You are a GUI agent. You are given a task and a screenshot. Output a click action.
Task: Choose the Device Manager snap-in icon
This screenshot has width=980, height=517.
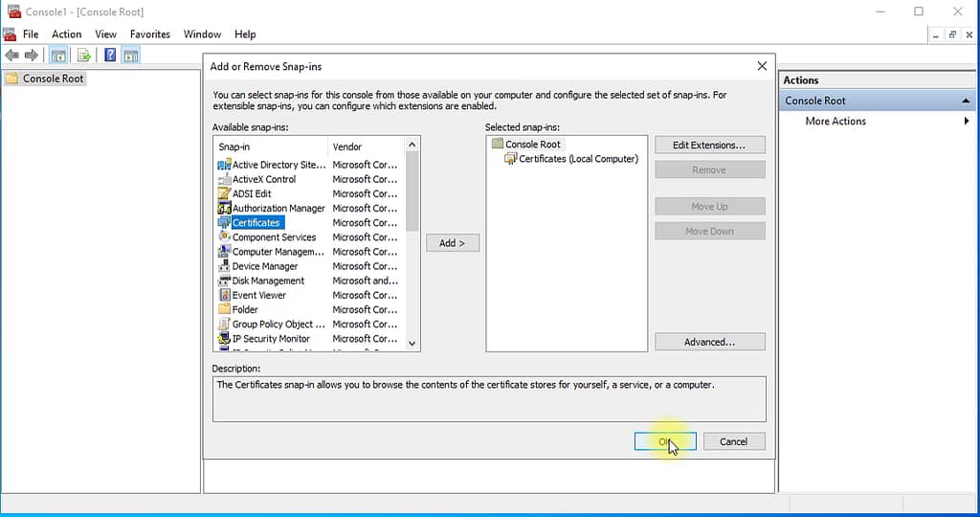[225, 266]
